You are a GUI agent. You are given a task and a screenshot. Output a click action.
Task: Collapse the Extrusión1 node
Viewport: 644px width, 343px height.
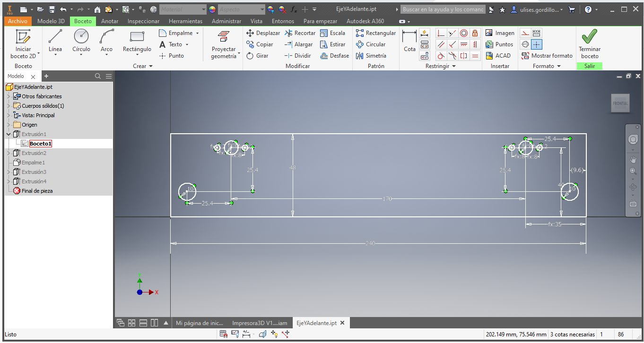pos(9,134)
